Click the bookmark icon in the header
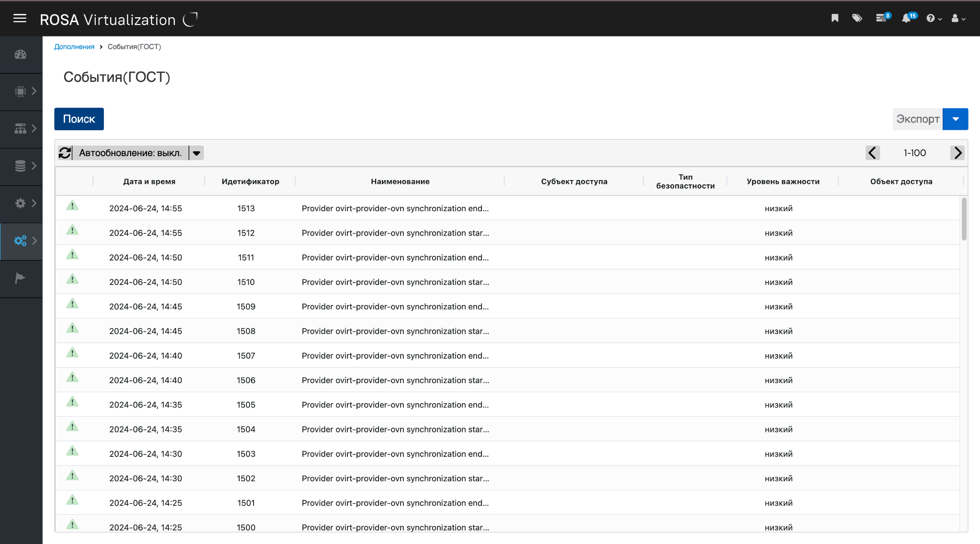980x544 pixels. coord(835,18)
